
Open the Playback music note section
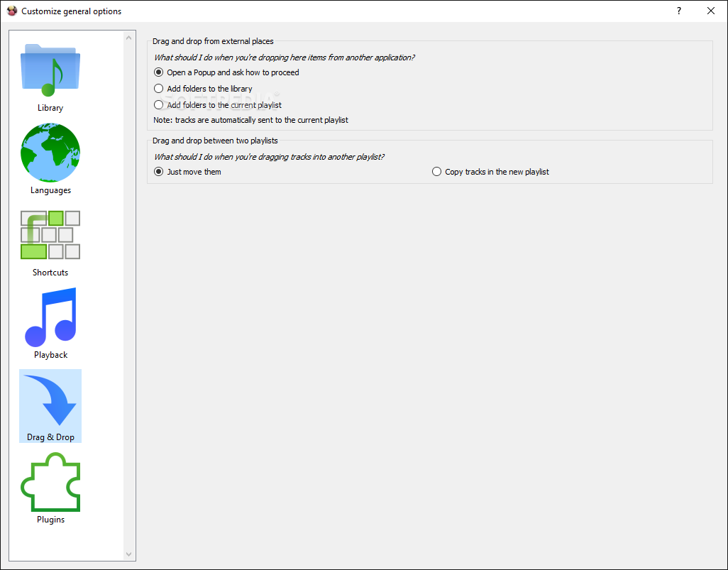point(50,324)
